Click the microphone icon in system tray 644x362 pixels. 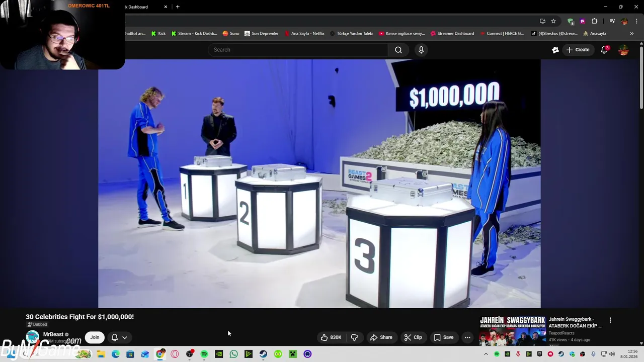point(593,354)
